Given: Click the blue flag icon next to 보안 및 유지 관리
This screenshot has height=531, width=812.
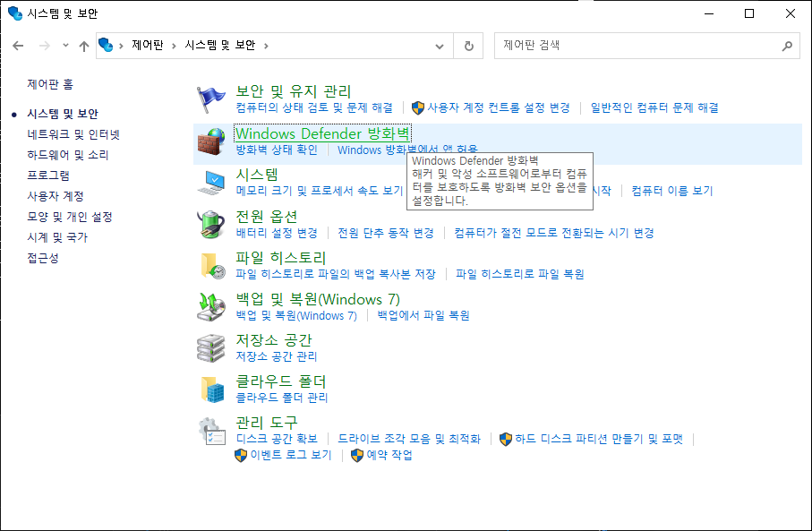Looking at the screenshot, I should pos(211,97).
